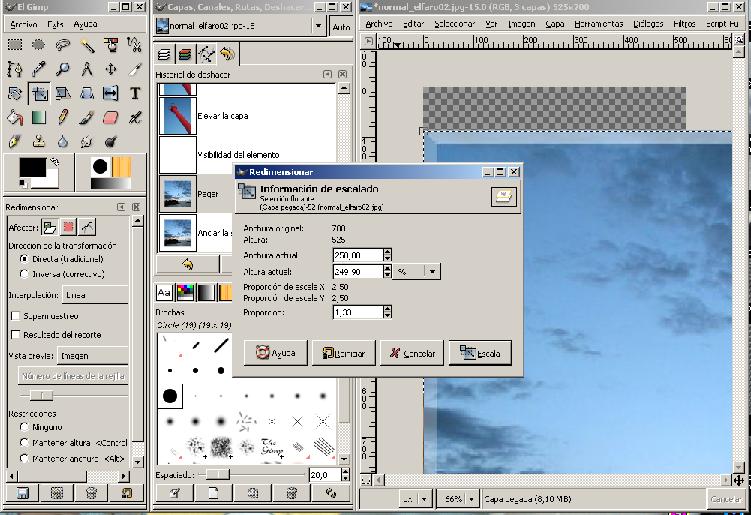
Task: Select the Fuzzy Select magic wand tool
Action: tap(87, 45)
